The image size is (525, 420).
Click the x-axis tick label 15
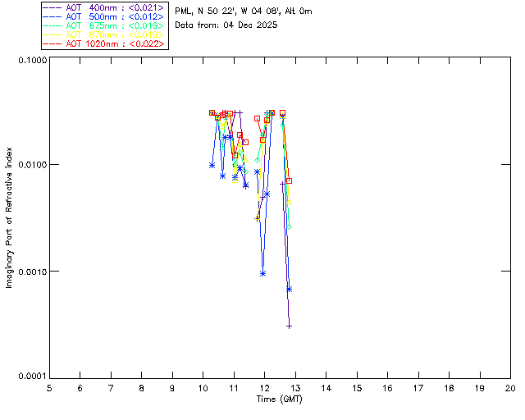tap(357, 388)
